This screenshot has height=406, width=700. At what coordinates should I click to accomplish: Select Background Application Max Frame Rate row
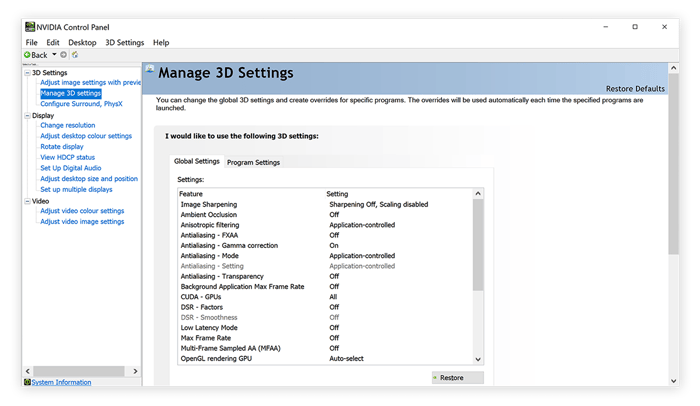(x=325, y=286)
